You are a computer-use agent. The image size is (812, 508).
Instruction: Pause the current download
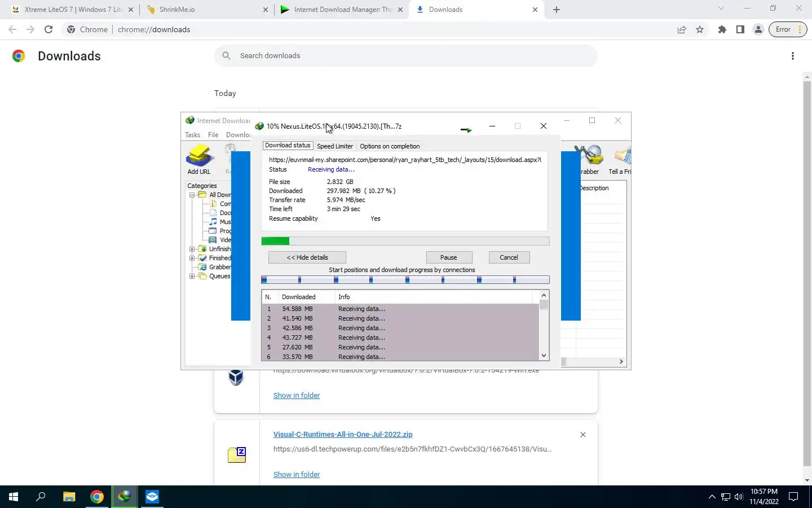click(449, 257)
